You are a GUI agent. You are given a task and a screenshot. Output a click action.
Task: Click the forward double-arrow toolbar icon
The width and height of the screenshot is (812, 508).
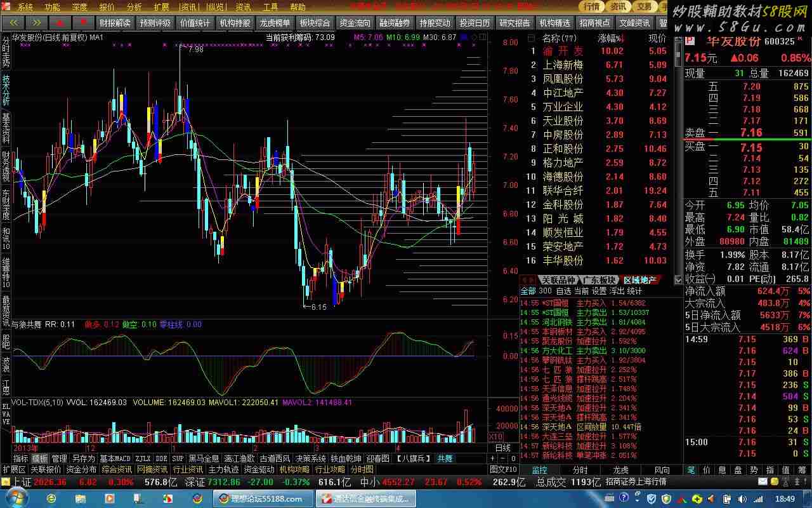[36, 23]
